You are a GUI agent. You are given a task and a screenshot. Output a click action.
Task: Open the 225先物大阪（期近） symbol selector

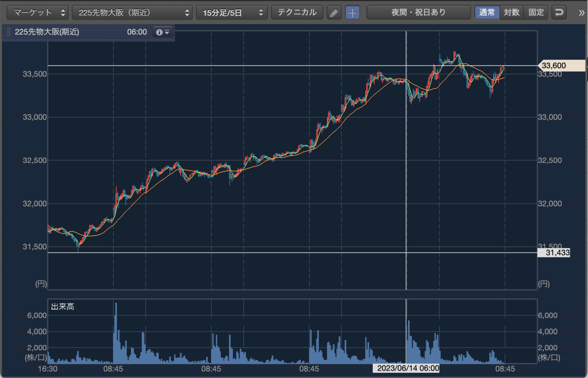132,12
